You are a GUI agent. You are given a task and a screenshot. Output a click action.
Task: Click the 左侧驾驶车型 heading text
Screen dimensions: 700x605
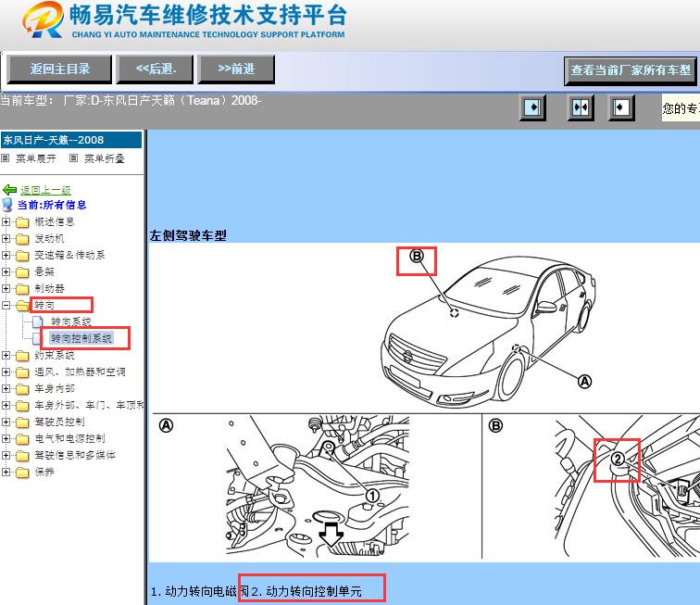click(188, 235)
